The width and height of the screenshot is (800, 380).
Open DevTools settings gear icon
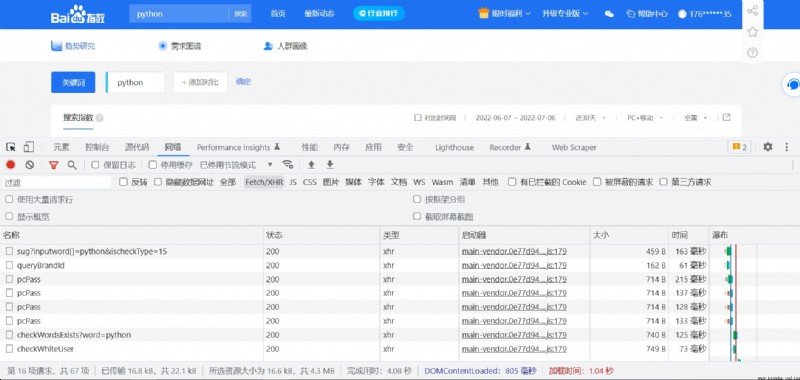coord(768,147)
